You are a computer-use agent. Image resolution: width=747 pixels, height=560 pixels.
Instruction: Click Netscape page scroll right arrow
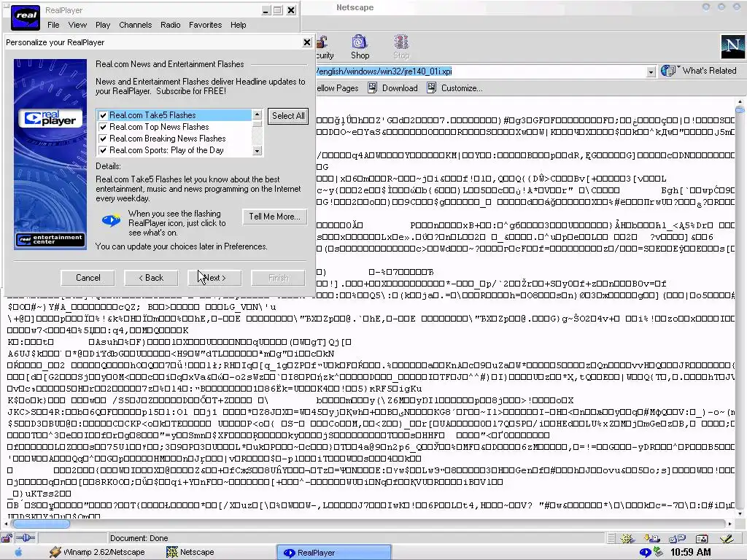pyautogui.click(x=729, y=524)
